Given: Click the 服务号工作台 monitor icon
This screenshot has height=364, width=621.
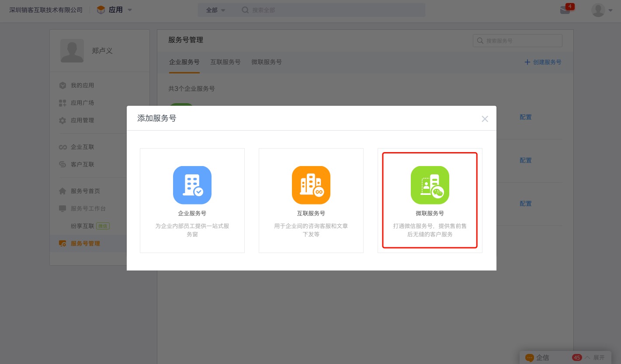Looking at the screenshot, I should tap(62, 208).
